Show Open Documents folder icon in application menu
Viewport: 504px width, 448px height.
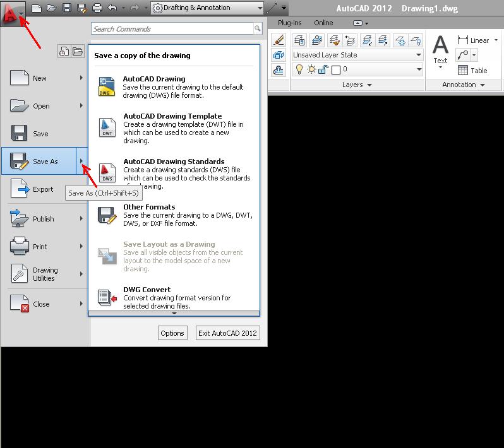tap(78, 51)
